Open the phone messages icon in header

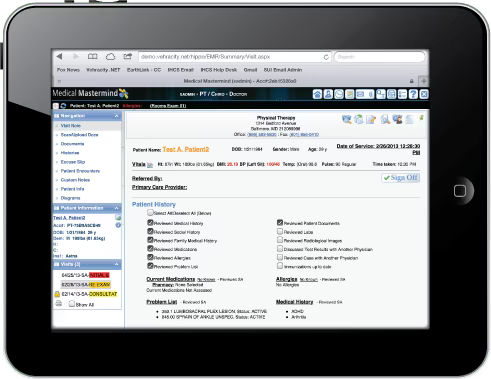[x=339, y=94]
